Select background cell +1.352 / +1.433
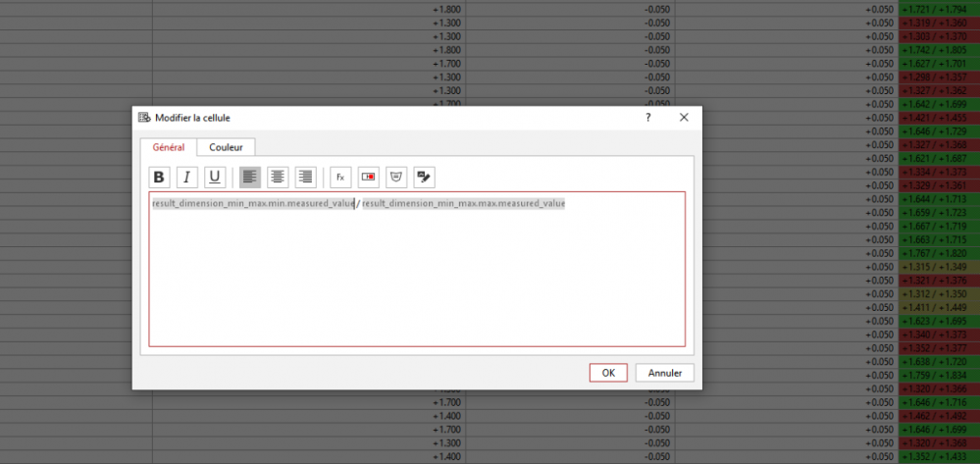 click(x=939, y=456)
